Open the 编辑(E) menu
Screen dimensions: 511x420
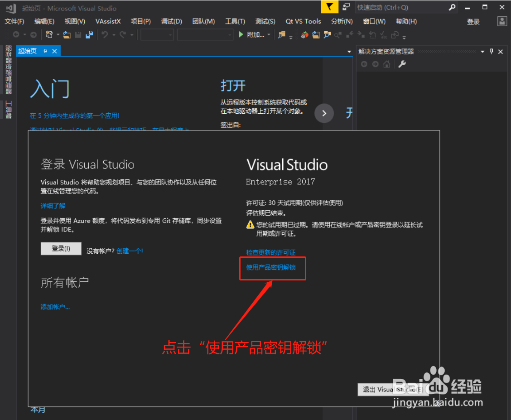pos(44,21)
